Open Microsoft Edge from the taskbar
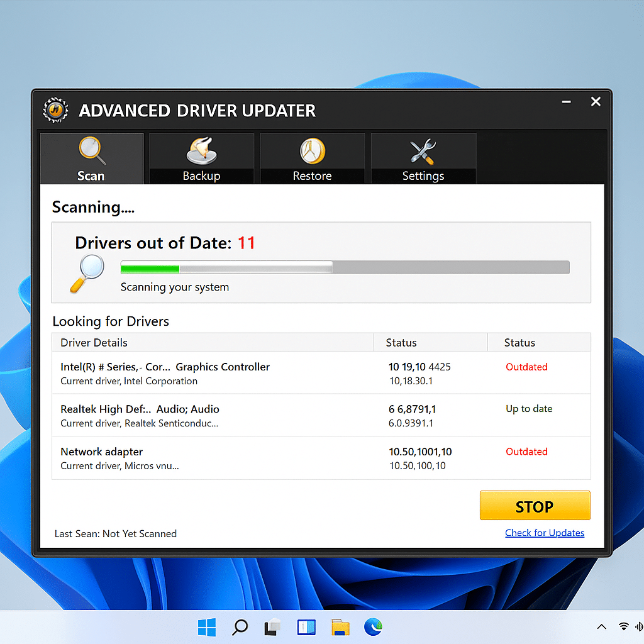The width and height of the screenshot is (644, 644). [374, 627]
